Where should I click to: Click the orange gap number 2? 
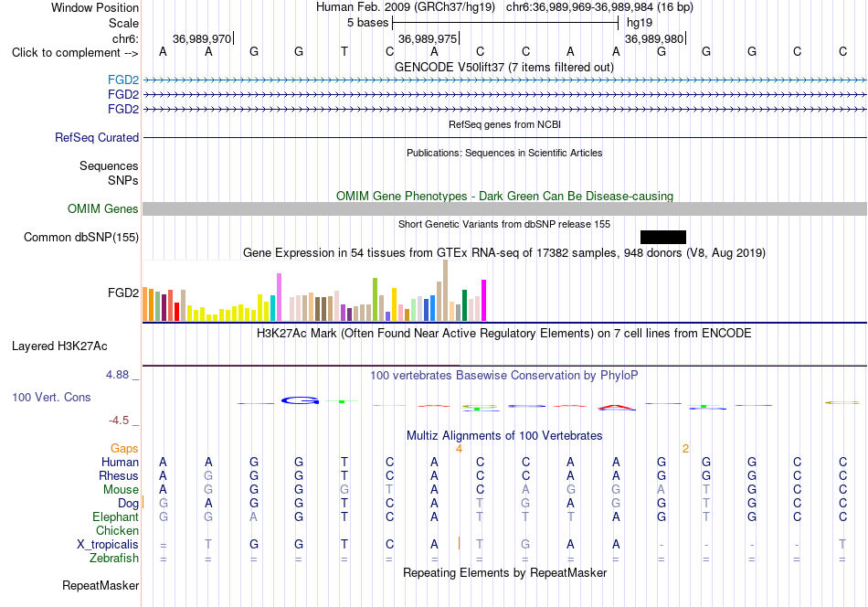685,449
